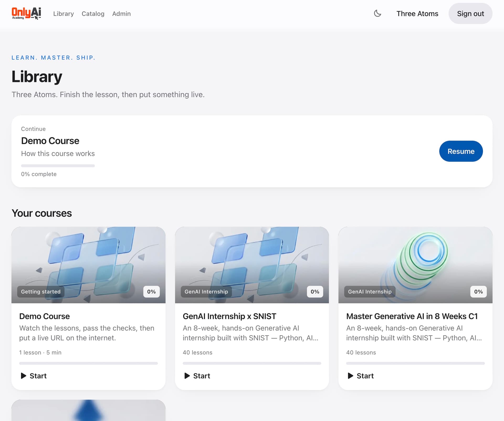Click "1 lesson · 5 min" text
This screenshot has width=504, height=421.
click(x=40, y=352)
